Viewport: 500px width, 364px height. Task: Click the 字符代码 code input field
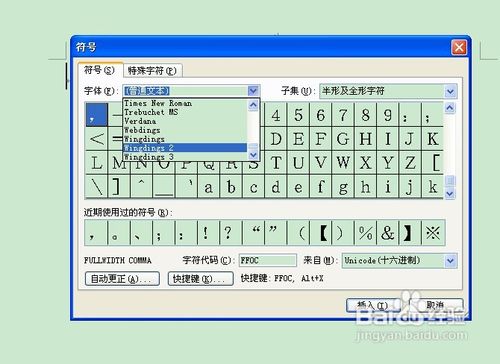pyautogui.click(x=268, y=260)
